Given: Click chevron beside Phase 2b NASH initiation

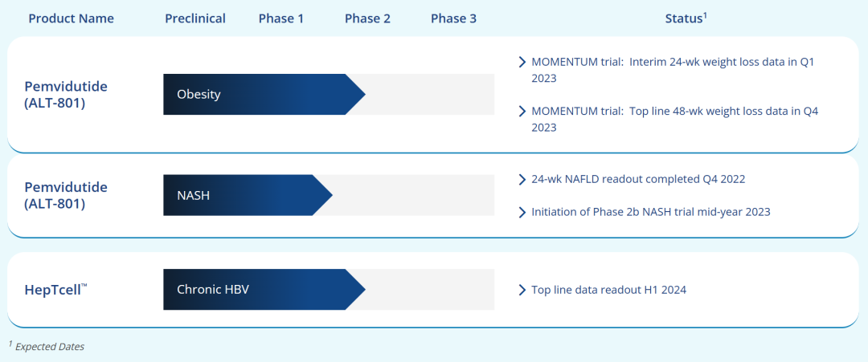Looking at the screenshot, I should [x=523, y=212].
